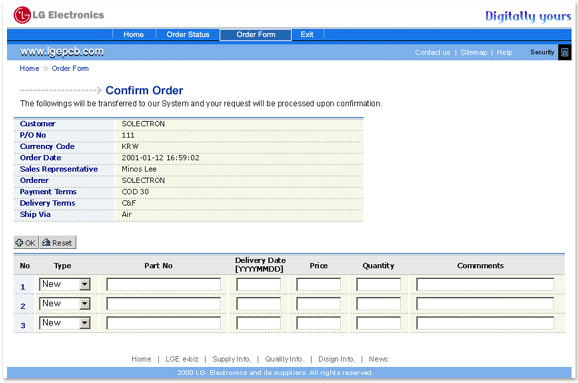Select the Price field in row 3
578x383 pixels.
tap(318, 323)
